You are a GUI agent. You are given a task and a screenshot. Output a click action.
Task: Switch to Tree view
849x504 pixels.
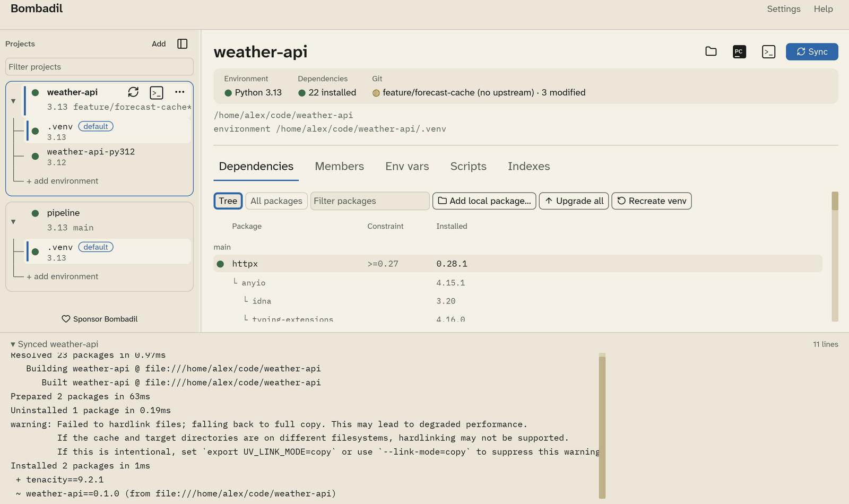pos(228,201)
